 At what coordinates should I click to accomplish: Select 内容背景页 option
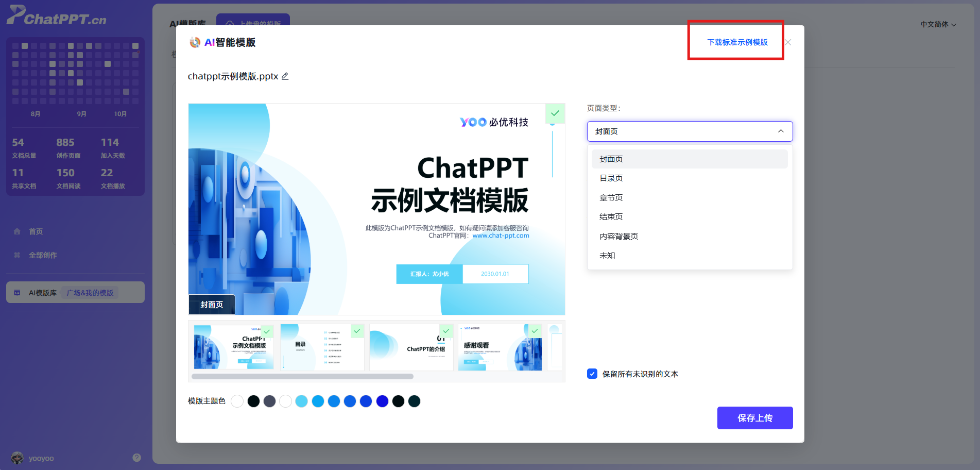coord(618,237)
